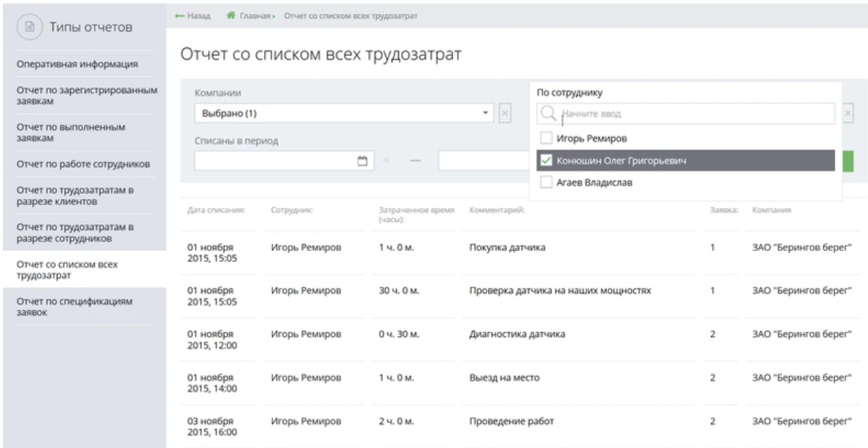The height and width of the screenshot is (448, 868).
Task: Click column header Комментарий
Action: pos(497,210)
